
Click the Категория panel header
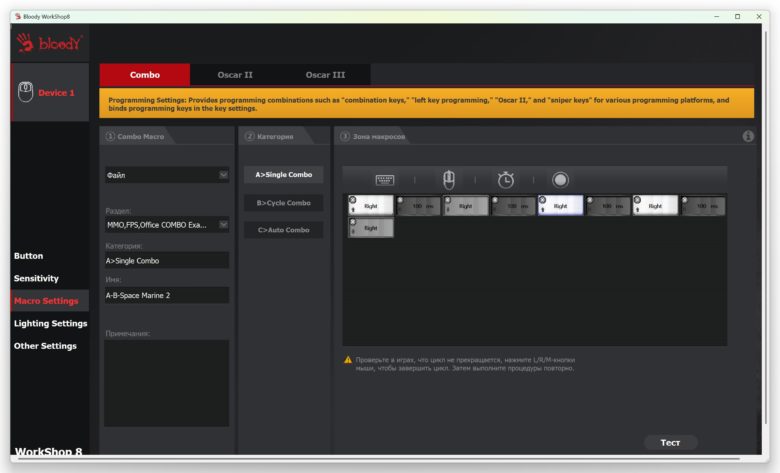[x=275, y=136]
